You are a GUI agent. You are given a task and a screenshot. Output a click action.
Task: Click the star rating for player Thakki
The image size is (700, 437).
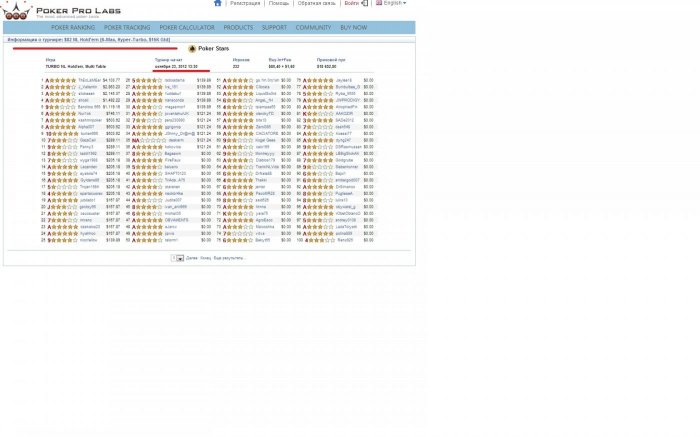pos(238,180)
